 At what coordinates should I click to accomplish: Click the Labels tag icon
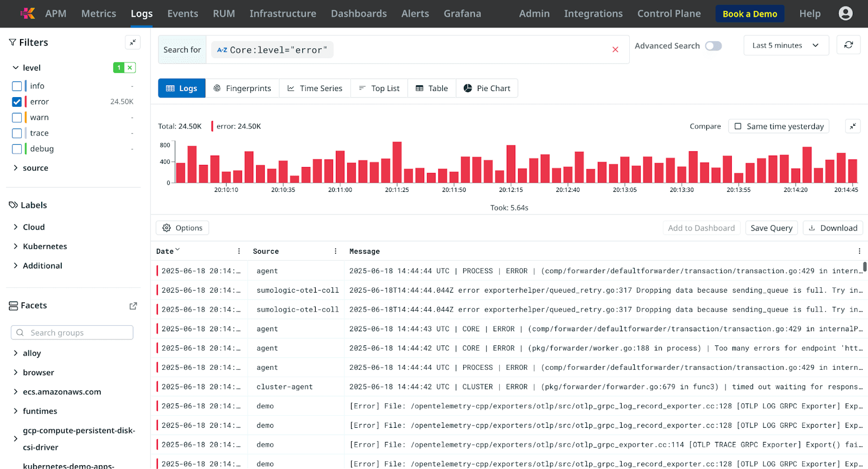click(14, 205)
